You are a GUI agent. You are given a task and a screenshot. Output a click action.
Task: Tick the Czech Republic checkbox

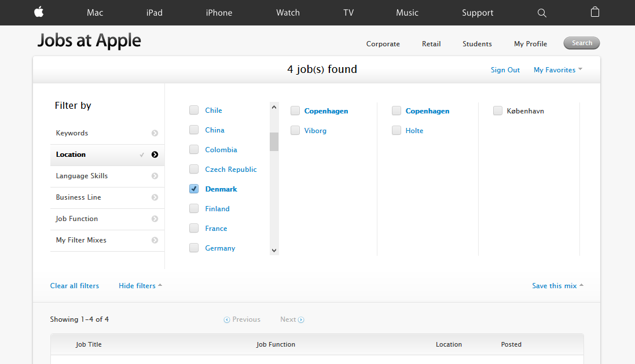coord(194,169)
